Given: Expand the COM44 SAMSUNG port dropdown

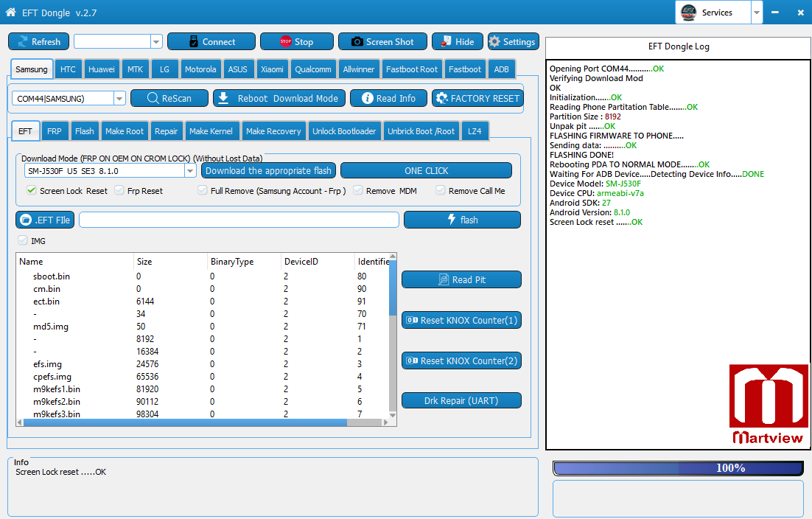Looking at the screenshot, I should point(119,98).
